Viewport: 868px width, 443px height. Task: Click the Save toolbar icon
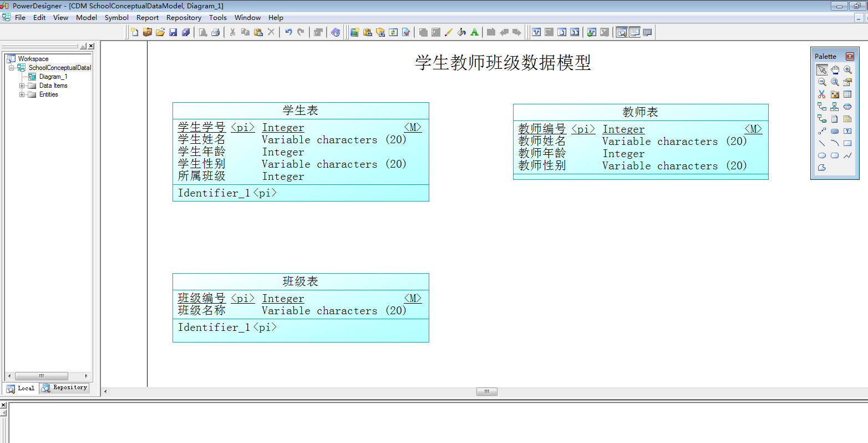(173, 32)
